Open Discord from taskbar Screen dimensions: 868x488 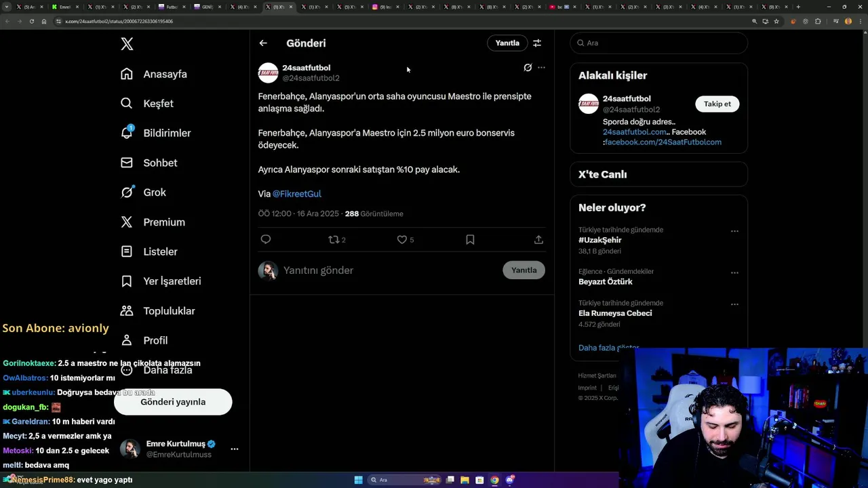(510, 480)
